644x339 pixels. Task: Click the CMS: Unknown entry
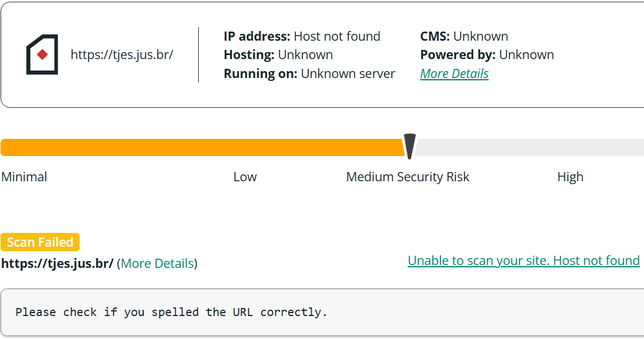click(464, 36)
